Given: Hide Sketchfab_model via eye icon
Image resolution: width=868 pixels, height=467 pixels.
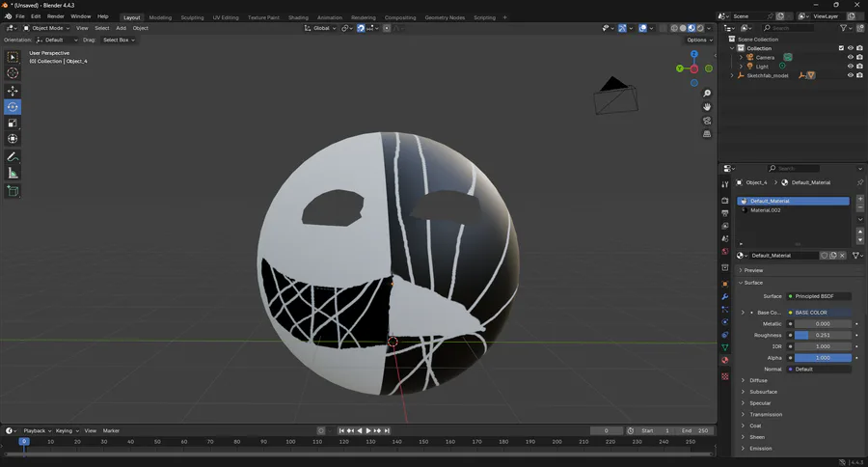Looking at the screenshot, I should [851, 75].
